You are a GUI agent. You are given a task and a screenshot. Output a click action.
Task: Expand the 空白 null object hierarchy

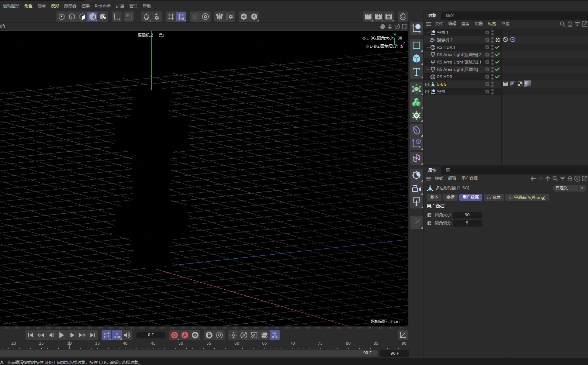click(427, 92)
